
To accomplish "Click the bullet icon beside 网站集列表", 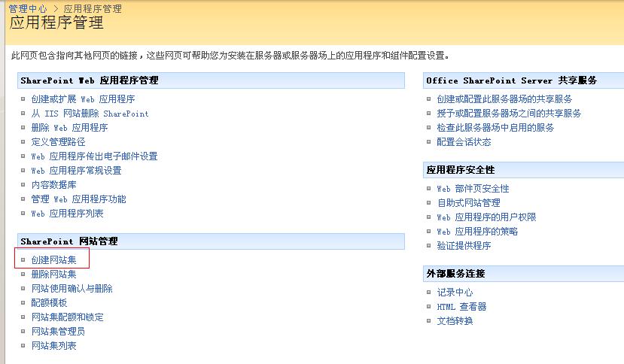I will [x=23, y=346].
